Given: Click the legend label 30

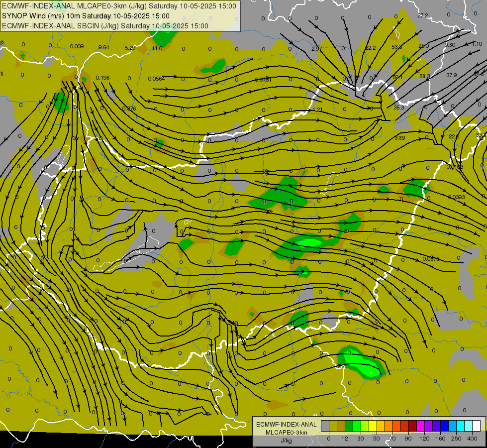Looking at the screenshot, I should [361, 439].
